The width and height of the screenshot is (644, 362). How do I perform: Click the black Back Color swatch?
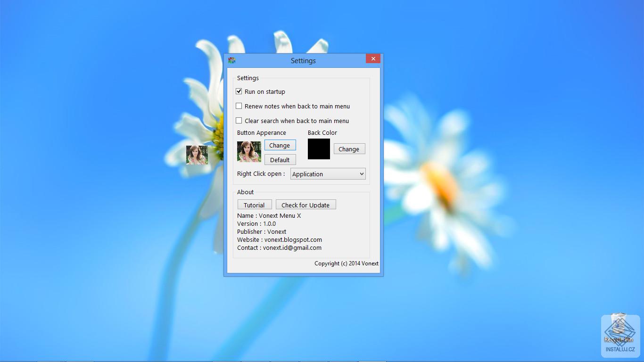319,149
